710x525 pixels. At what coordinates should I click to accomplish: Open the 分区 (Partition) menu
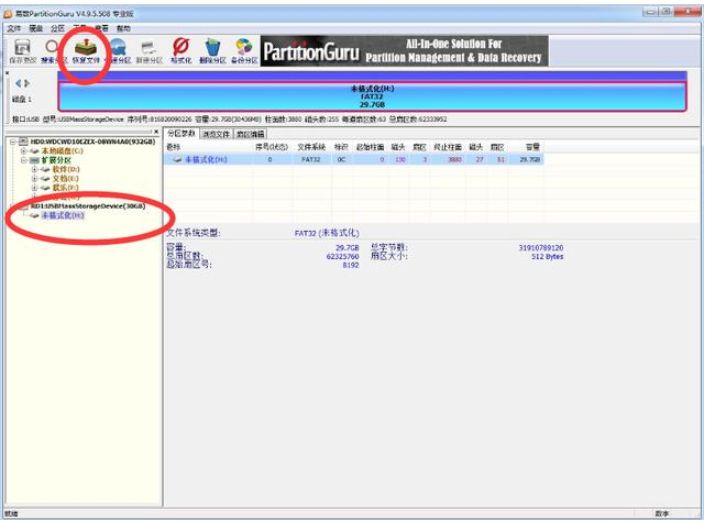click(58, 28)
